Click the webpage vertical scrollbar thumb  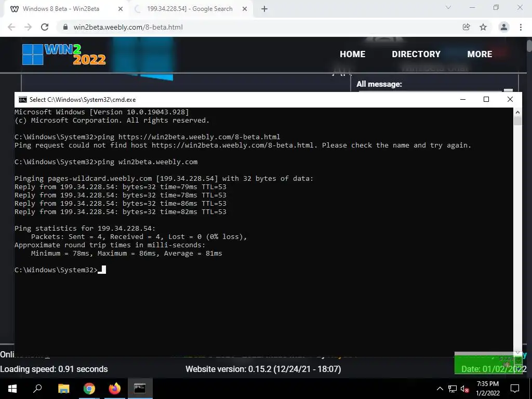[529, 46]
